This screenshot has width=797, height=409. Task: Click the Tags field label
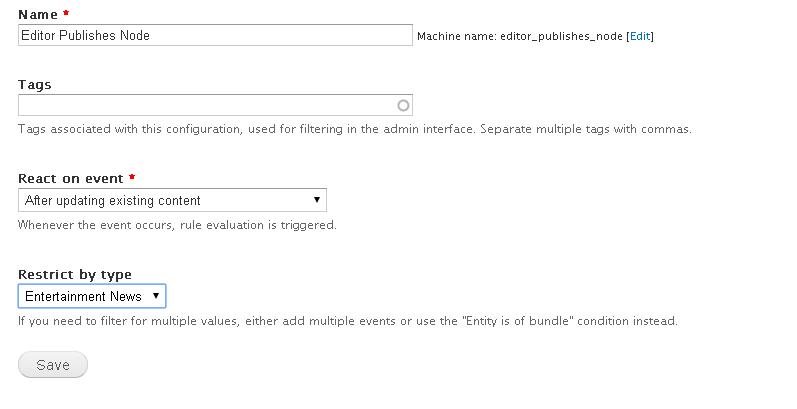click(x=35, y=84)
